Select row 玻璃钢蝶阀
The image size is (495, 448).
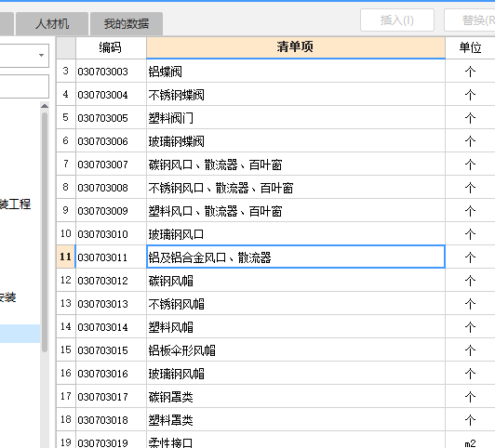[296, 141]
